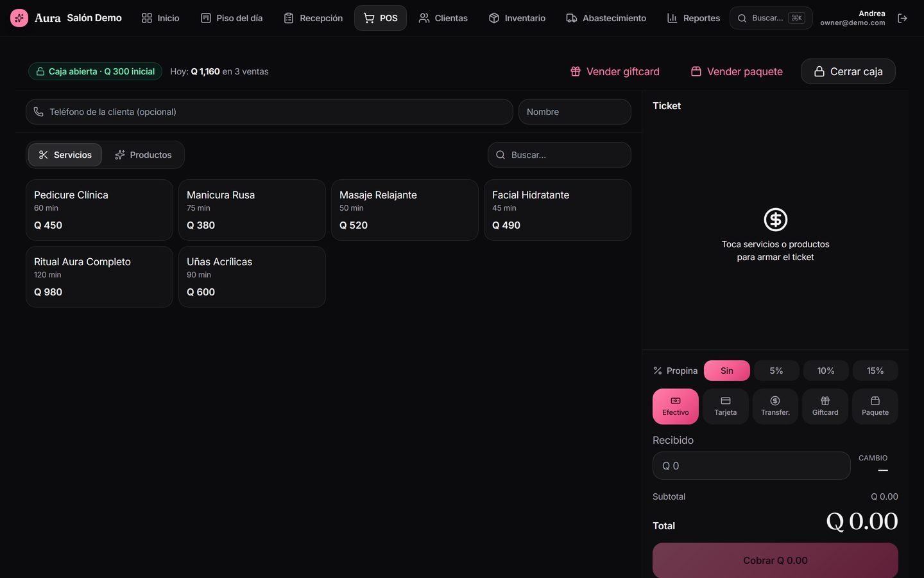
Task: Click Vender giftcard
Action: tap(615, 71)
